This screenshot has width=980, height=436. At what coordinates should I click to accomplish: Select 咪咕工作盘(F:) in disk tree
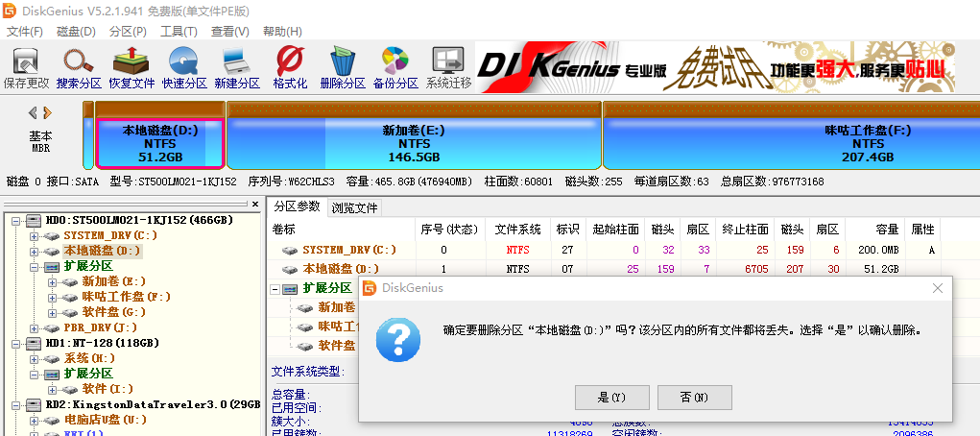coord(127,297)
